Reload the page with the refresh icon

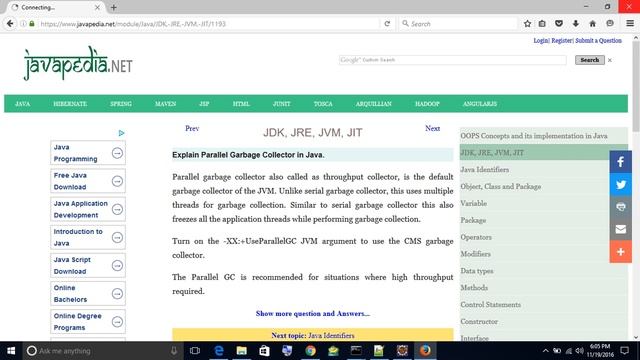387,24
